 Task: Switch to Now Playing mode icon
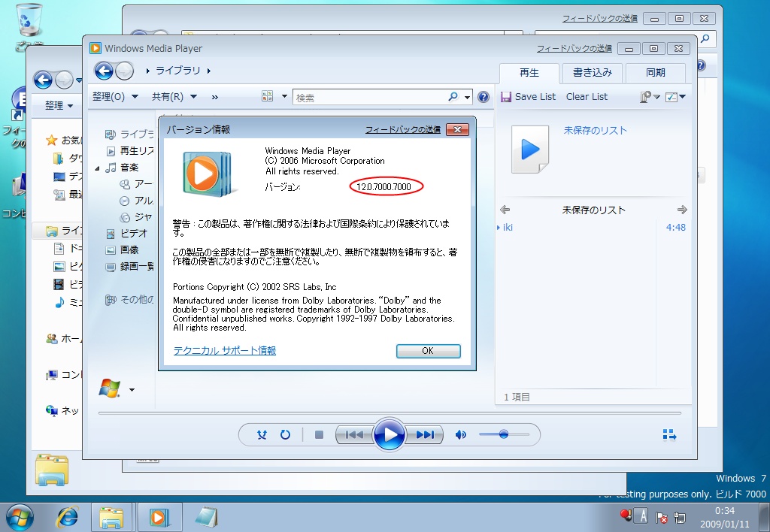click(x=669, y=434)
